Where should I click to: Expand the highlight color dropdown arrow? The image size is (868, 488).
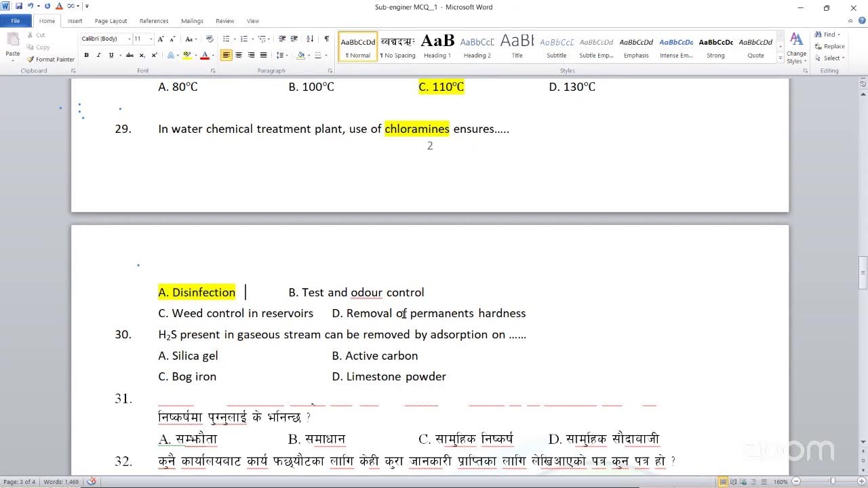coord(195,55)
